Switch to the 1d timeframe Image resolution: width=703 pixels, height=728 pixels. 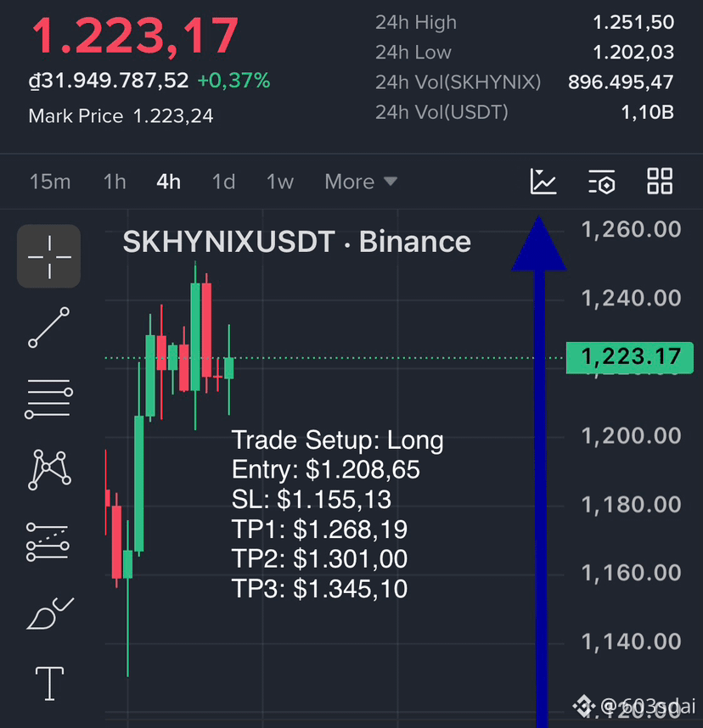[x=223, y=182]
